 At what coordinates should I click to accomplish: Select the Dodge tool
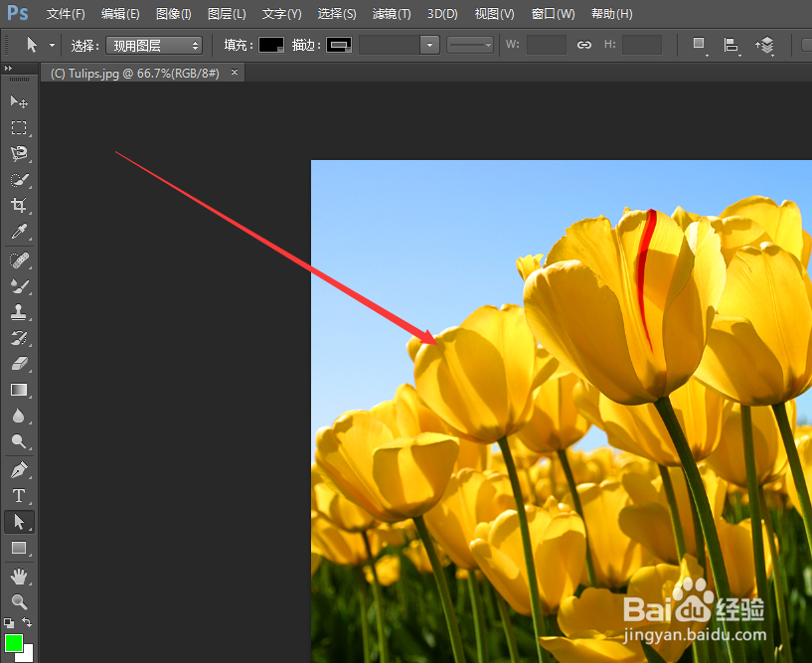19,441
